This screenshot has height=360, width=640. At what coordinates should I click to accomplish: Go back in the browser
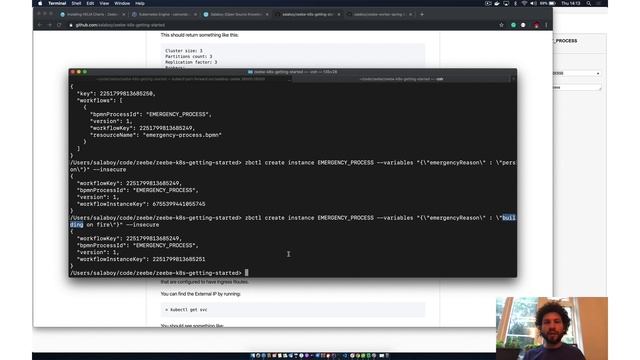point(40,25)
